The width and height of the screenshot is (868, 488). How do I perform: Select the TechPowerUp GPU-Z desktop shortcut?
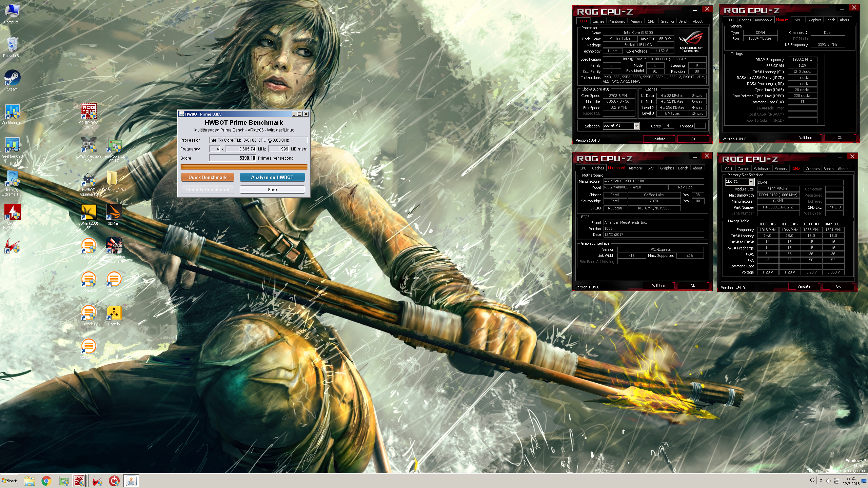point(114,150)
